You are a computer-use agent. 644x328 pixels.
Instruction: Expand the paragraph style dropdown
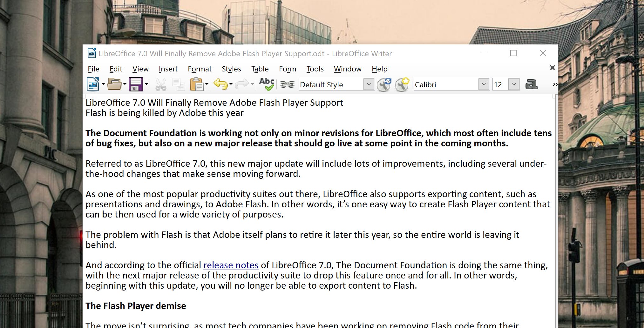click(369, 84)
